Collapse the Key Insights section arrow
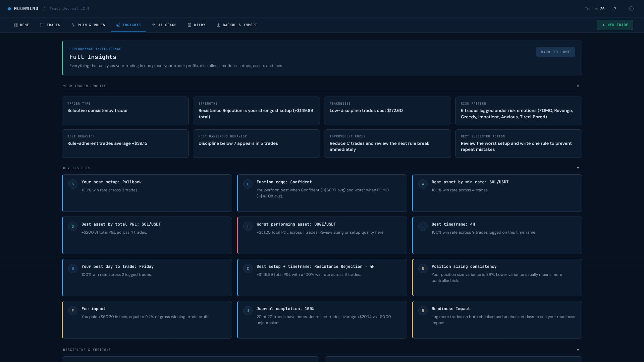The image size is (644, 362). coord(578,168)
